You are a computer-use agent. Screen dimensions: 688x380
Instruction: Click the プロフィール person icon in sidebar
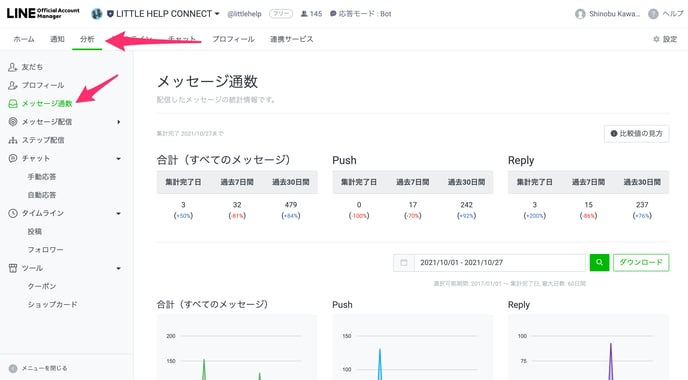pos(13,85)
